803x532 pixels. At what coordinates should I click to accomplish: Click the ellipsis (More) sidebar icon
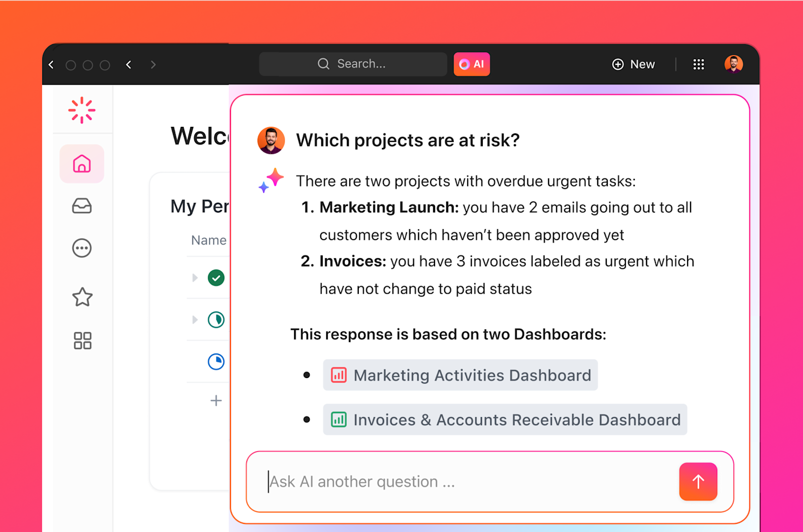(x=81, y=248)
